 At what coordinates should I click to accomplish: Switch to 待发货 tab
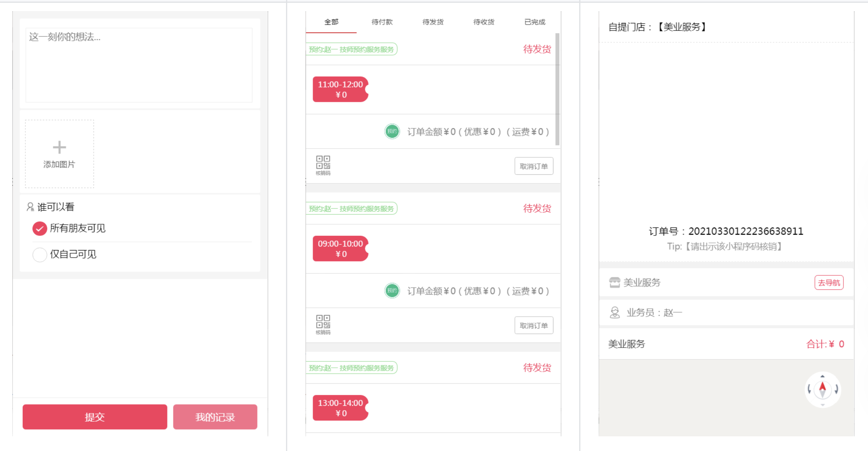point(433,22)
